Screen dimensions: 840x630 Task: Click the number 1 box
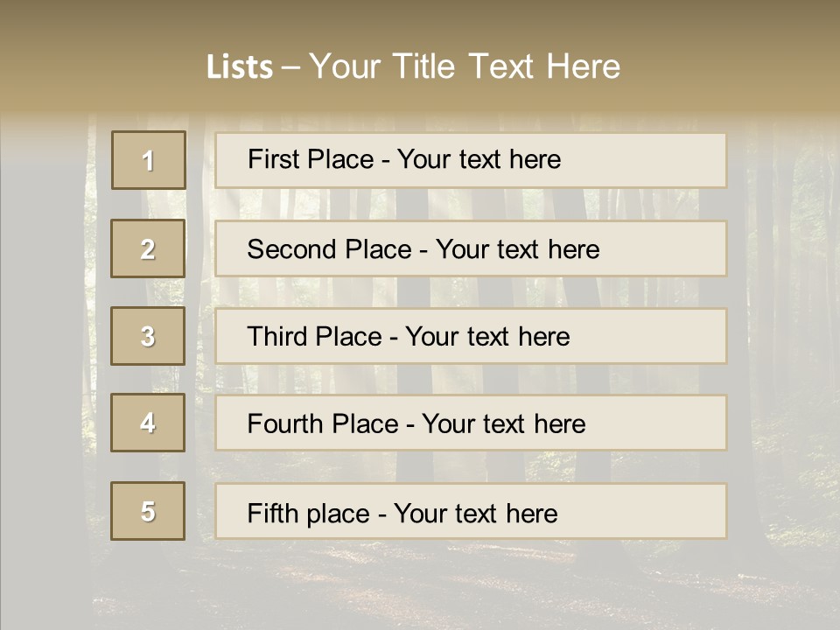tap(148, 160)
